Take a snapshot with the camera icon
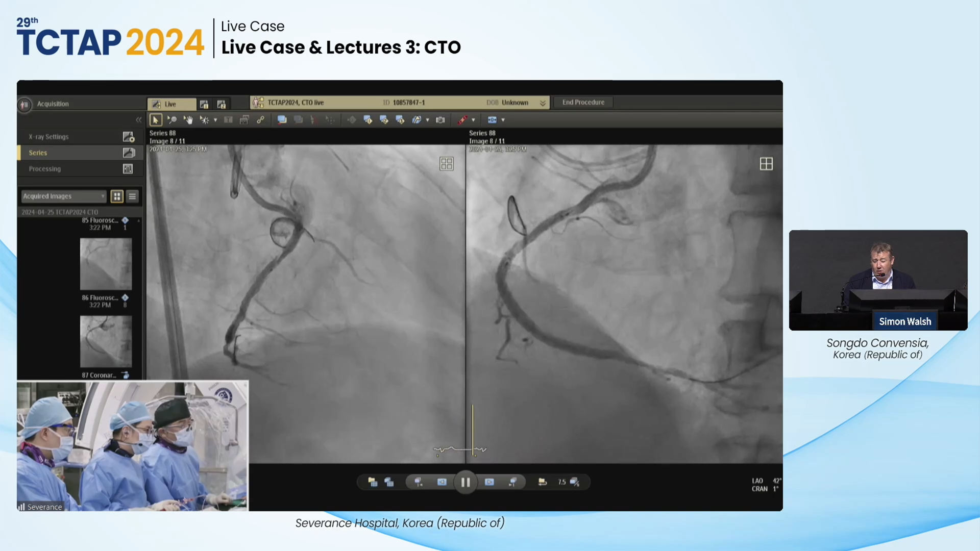The width and height of the screenshot is (980, 551). tap(440, 120)
